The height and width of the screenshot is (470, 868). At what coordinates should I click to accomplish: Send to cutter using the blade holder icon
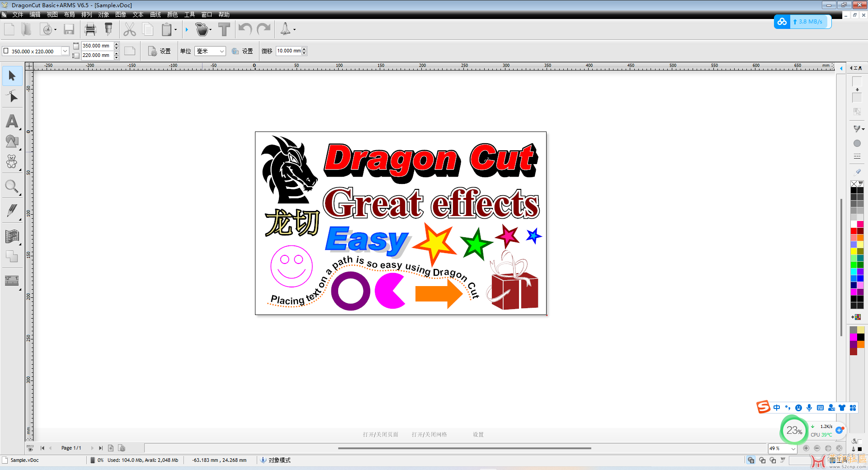click(108, 30)
